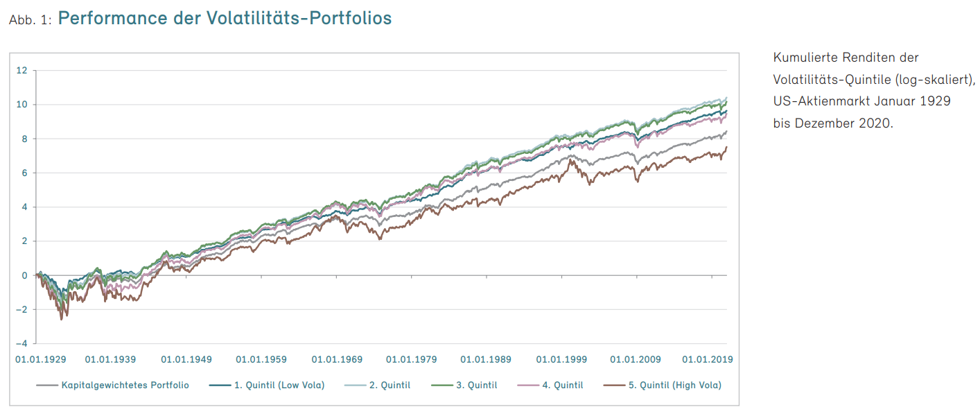Screen dimensions: 980x416
Task: Click the "Performance der Volatilitäts-Portfolios" chart title
Action: click(225, 18)
